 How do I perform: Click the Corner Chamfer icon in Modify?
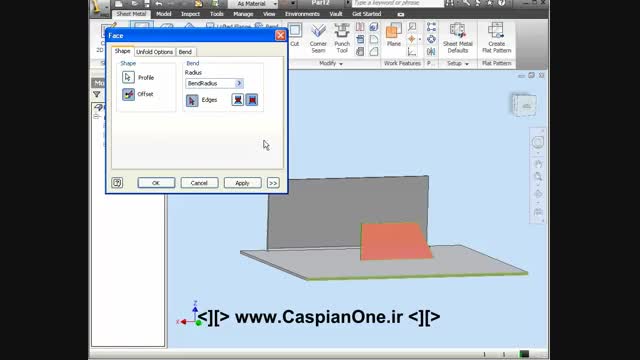(x=374, y=51)
